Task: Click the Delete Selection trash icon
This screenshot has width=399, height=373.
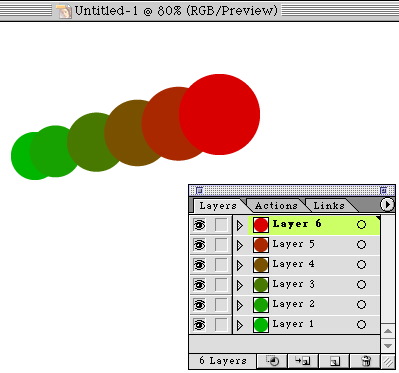Action: click(x=366, y=361)
